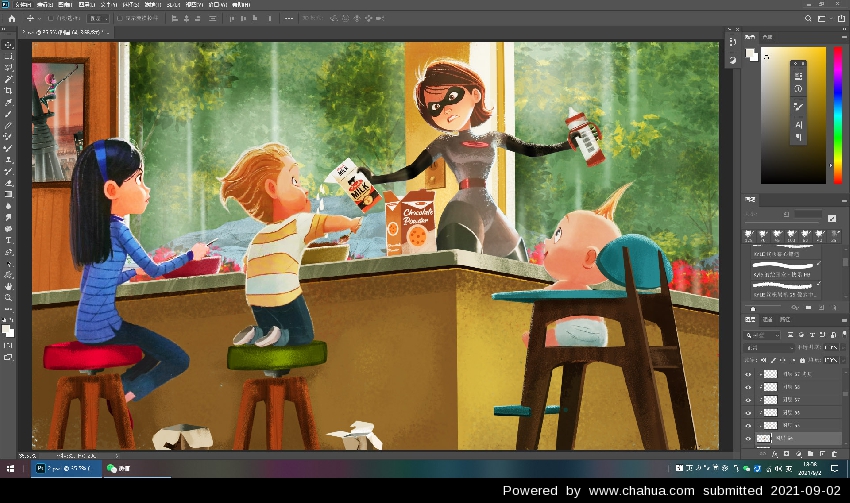Toggle Quick Mask mode icon
Screen dimensions: 850x503
coord(8,345)
